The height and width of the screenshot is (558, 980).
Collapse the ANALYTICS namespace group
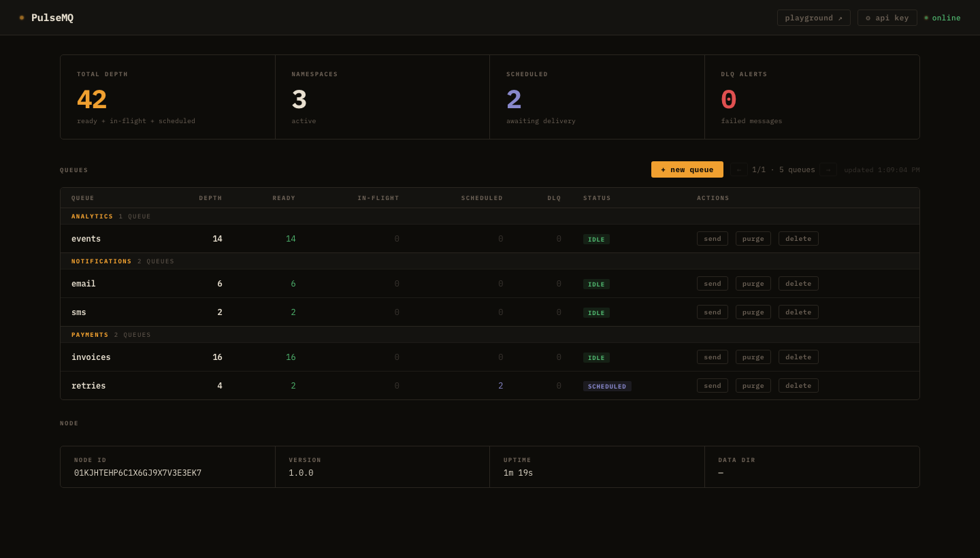click(x=92, y=216)
